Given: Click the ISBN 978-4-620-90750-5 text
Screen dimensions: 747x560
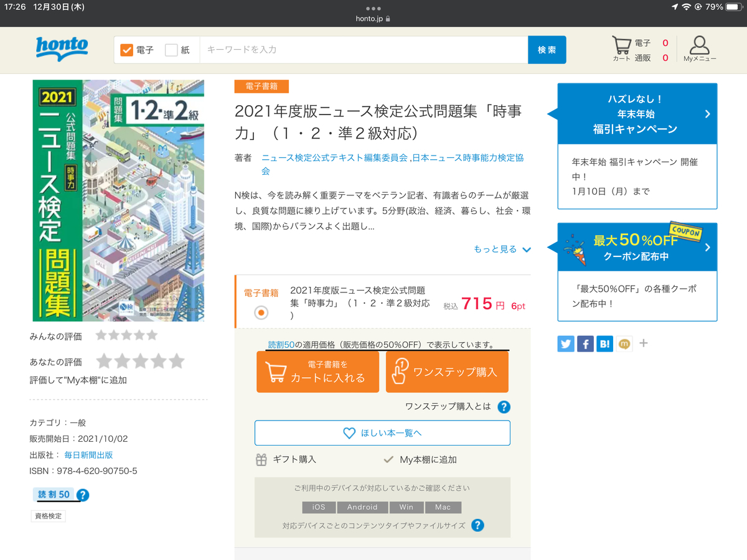Looking at the screenshot, I should click(x=83, y=471).
